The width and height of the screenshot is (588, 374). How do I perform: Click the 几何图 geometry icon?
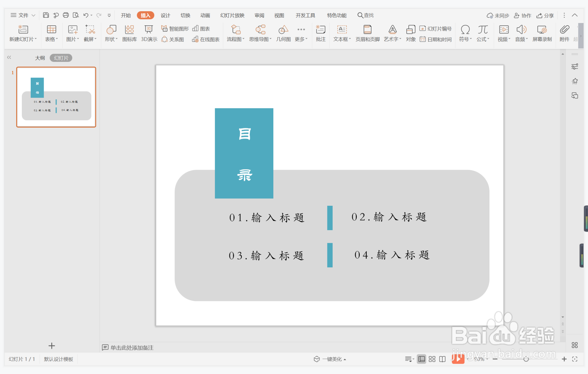(283, 33)
